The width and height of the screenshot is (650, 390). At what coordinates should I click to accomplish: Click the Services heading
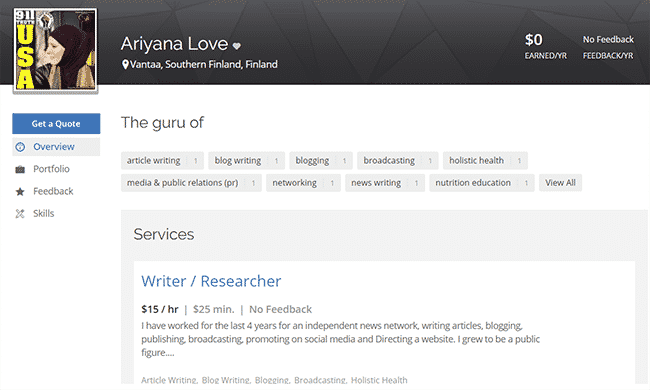[164, 234]
